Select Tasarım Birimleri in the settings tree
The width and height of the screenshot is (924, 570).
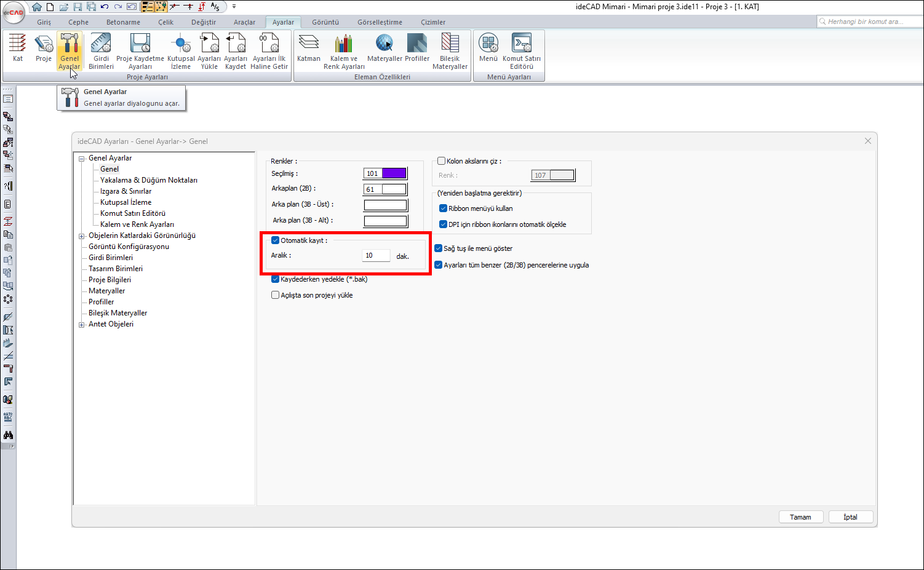point(116,269)
